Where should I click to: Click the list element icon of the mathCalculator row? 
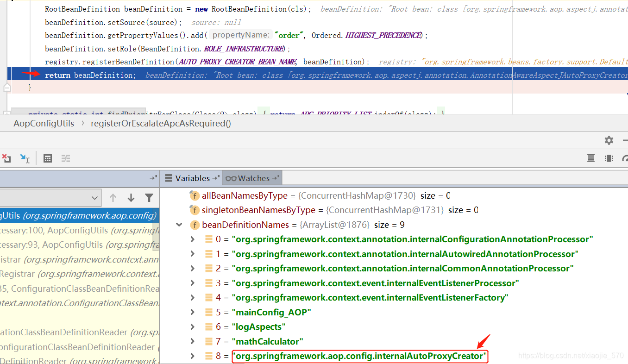point(209,341)
